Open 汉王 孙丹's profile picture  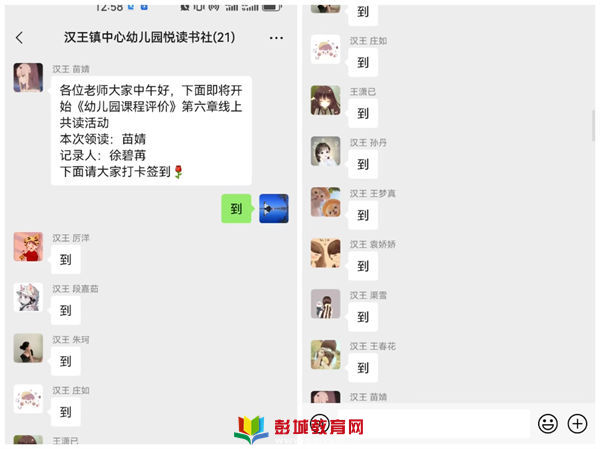click(x=326, y=151)
